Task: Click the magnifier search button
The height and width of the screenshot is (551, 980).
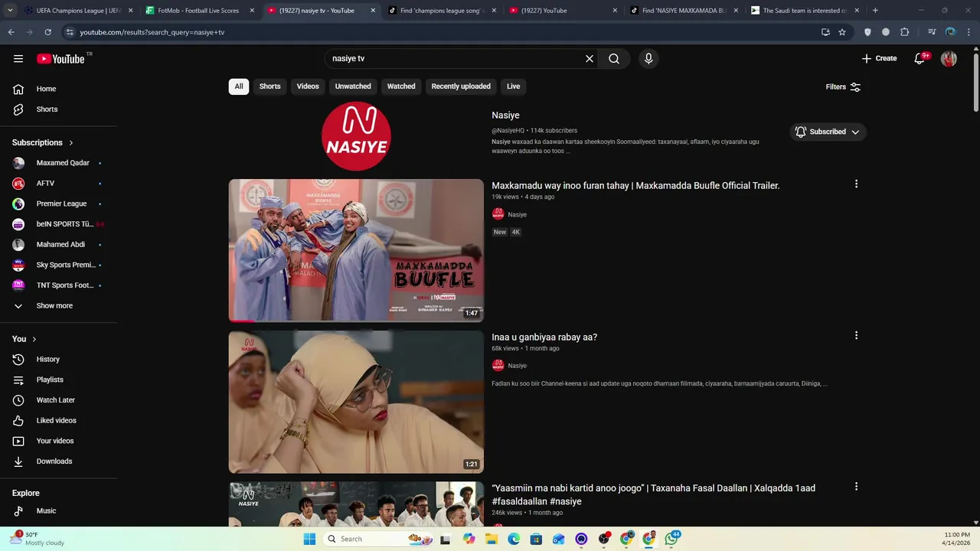Action: point(614,59)
